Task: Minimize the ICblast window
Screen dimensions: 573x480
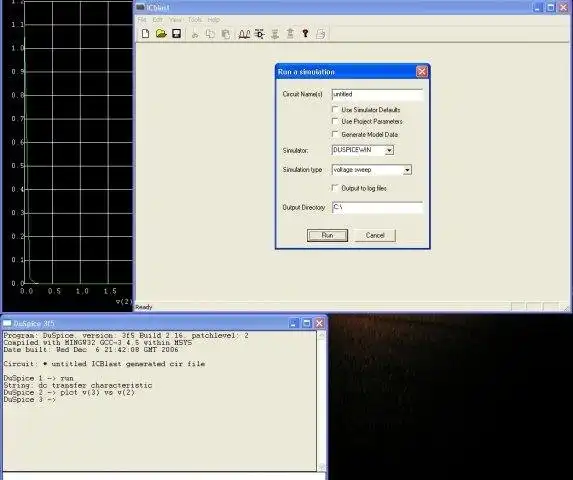Action: pos(537,7)
